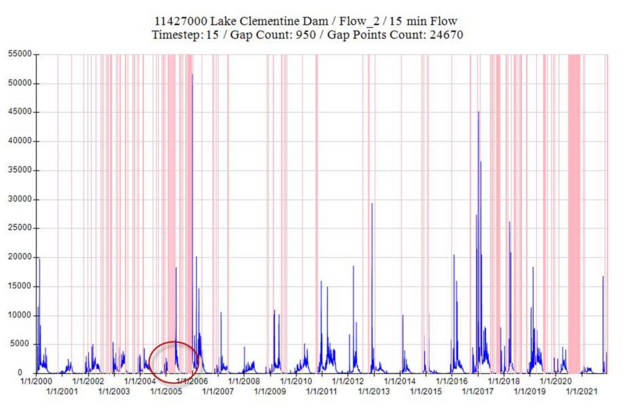Select the 45000 y-axis label

click(20, 112)
